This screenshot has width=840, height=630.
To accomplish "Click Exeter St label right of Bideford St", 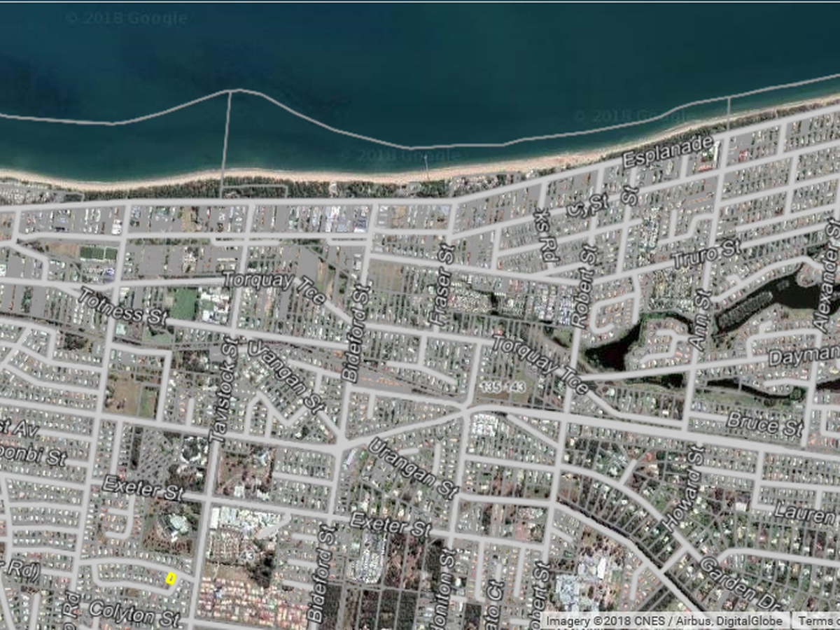I will (390, 524).
